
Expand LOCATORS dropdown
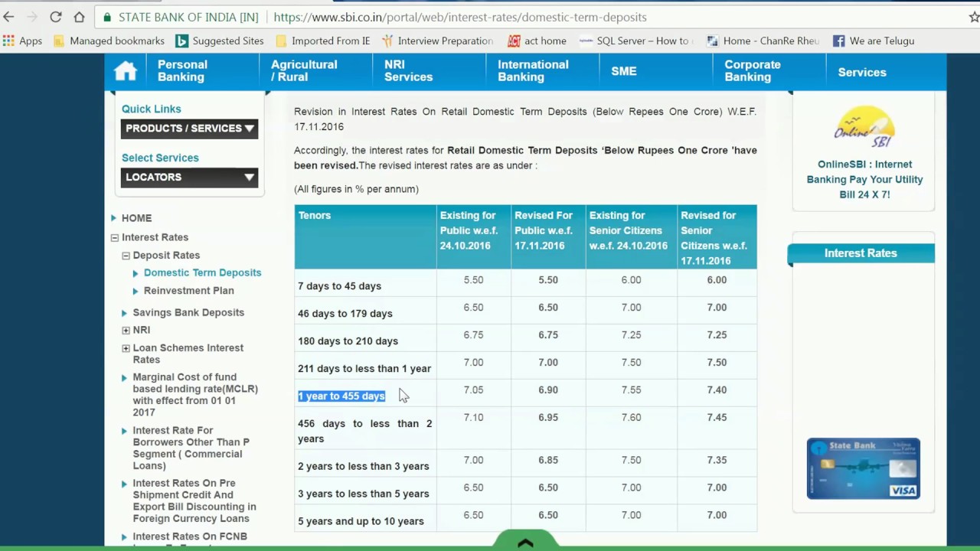pyautogui.click(x=189, y=178)
